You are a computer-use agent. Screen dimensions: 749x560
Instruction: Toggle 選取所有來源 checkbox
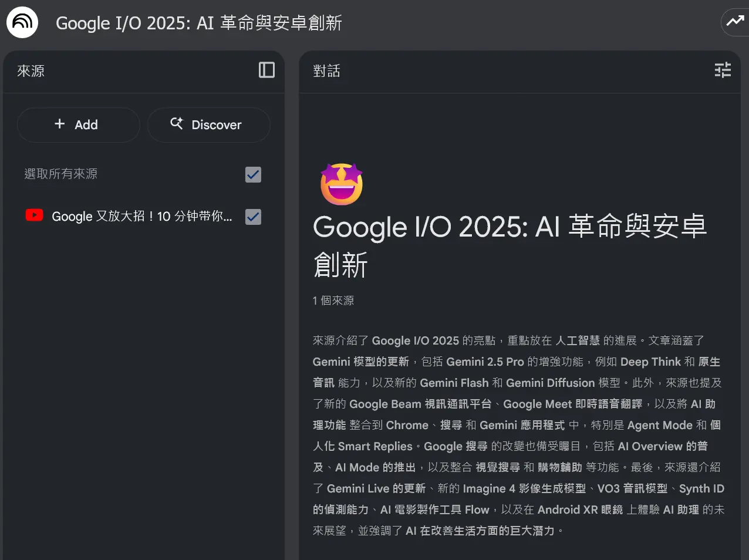tap(253, 174)
